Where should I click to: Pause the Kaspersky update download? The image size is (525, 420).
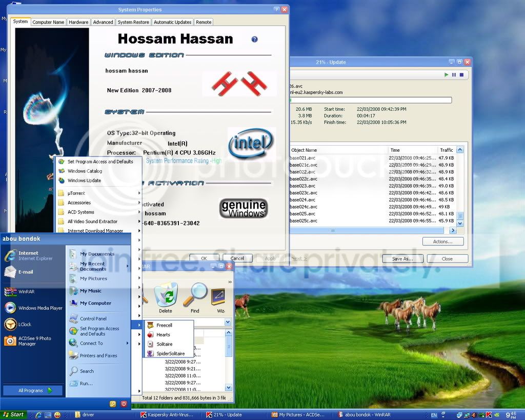tap(454, 75)
